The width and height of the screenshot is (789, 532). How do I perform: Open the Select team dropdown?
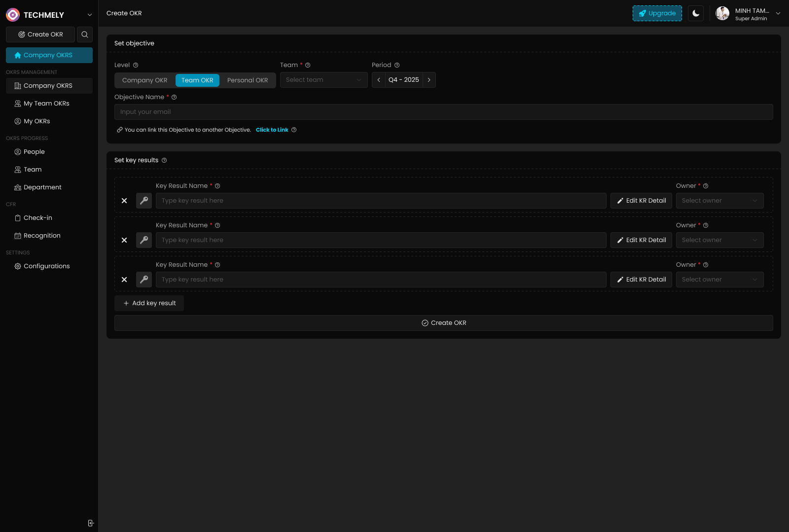click(x=324, y=80)
